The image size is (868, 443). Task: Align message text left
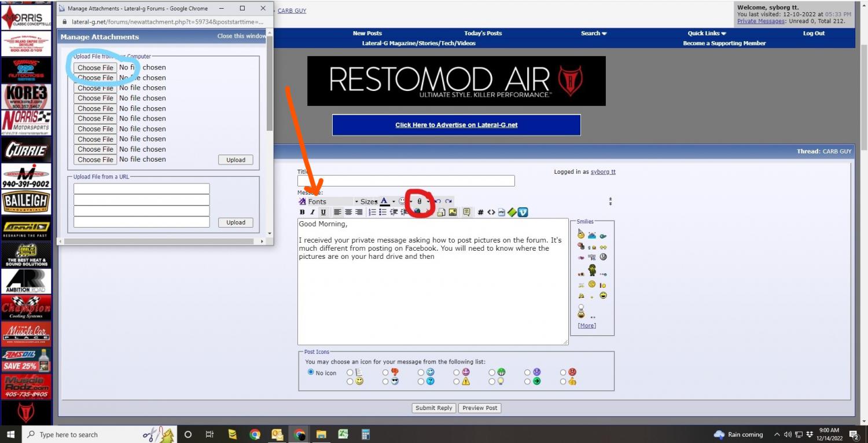pos(337,213)
